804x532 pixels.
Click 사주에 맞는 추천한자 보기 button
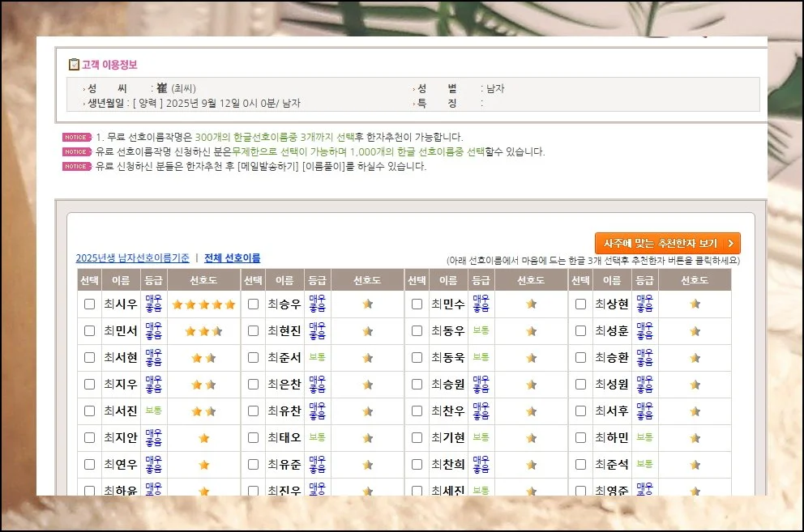(667, 243)
